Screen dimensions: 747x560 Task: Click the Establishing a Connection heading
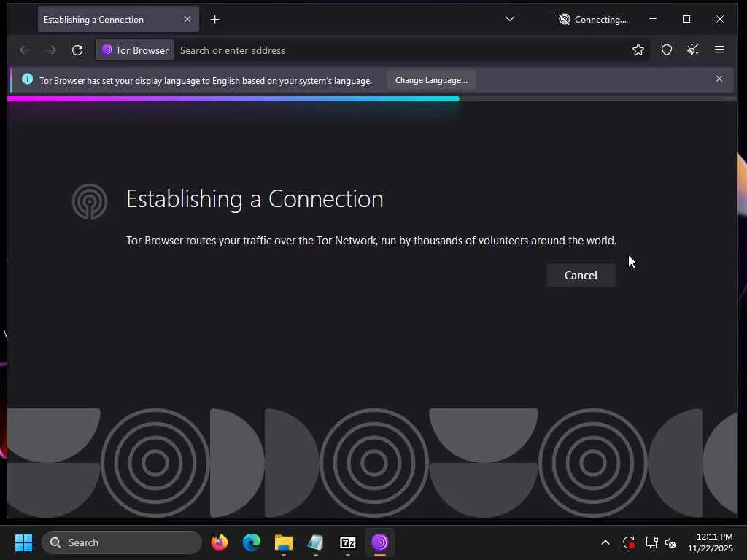tap(255, 199)
